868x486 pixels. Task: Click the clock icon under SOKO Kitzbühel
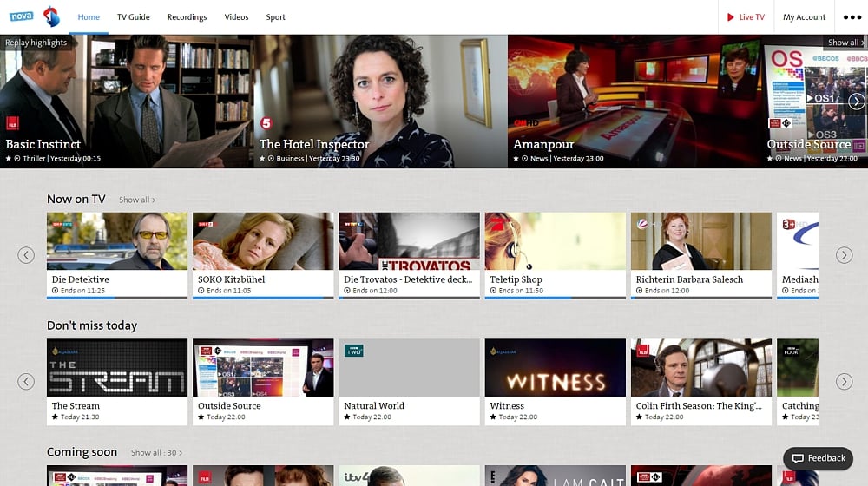(201, 291)
